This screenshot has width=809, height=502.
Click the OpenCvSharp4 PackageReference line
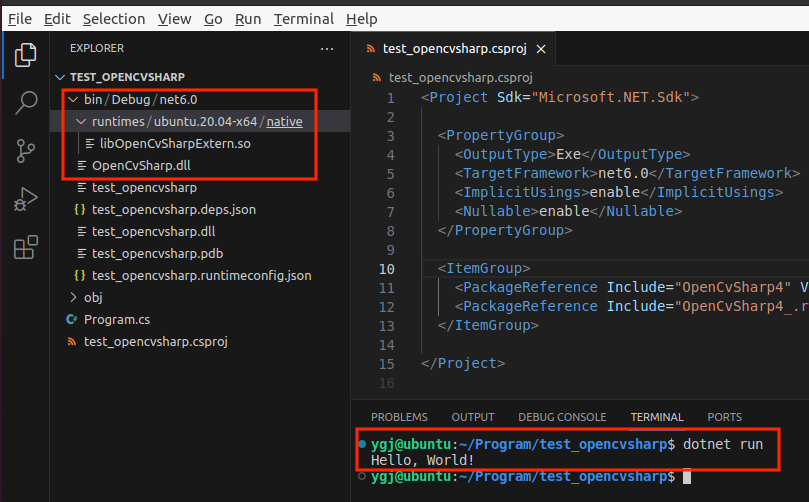coord(632,287)
